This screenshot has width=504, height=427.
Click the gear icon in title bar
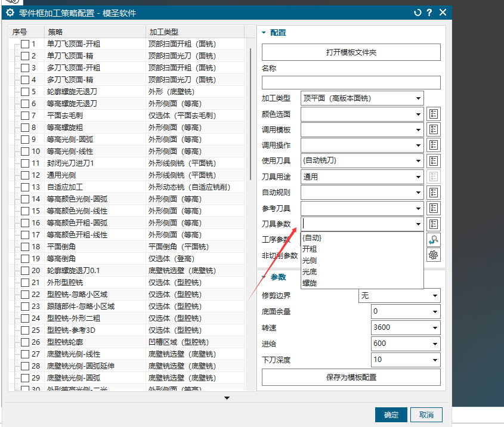(x=10, y=13)
